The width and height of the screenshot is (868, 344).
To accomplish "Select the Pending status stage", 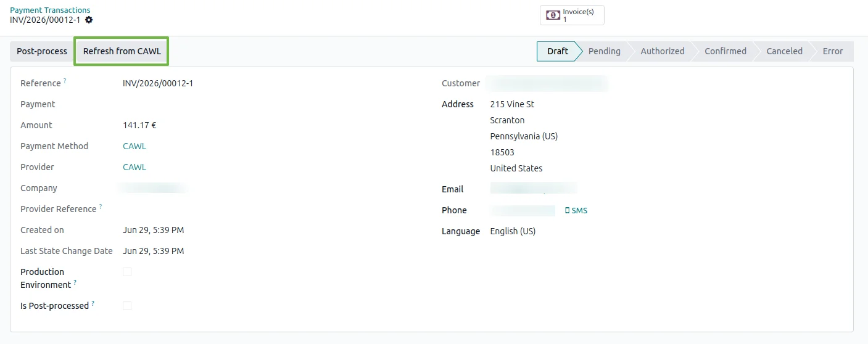I will (604, 51).
